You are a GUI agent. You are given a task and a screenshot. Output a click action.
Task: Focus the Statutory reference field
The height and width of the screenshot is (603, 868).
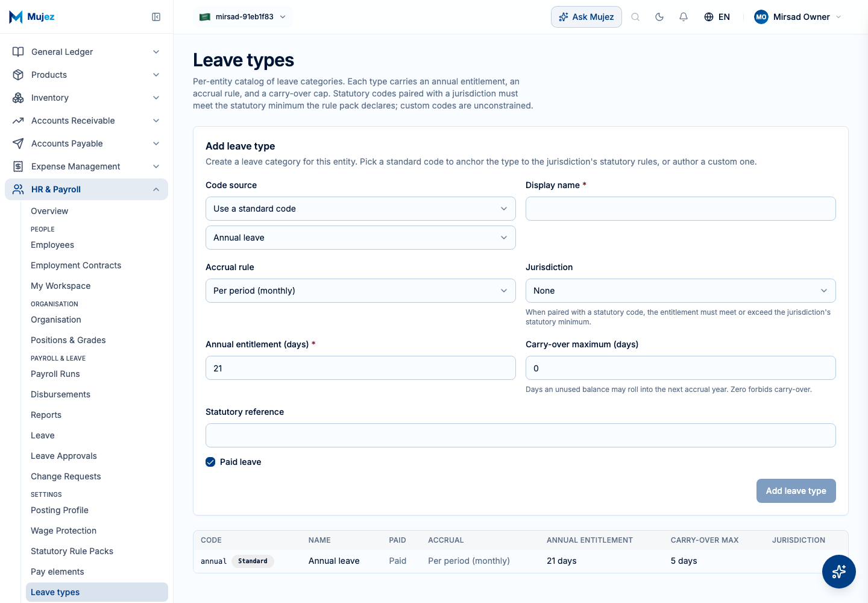(521, 435)
